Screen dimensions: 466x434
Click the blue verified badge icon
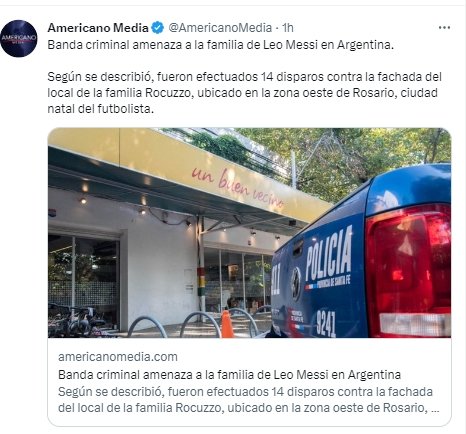(158, 28)
